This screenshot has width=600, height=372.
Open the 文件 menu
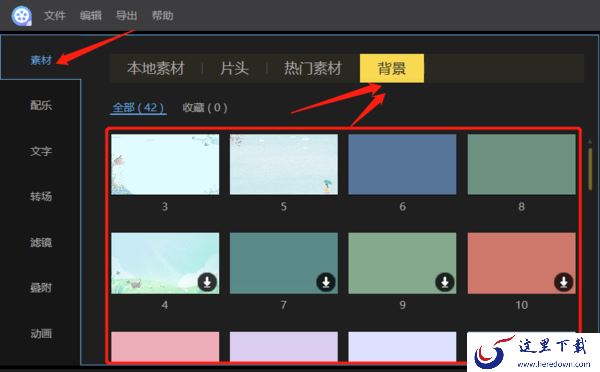click(55, 16)
